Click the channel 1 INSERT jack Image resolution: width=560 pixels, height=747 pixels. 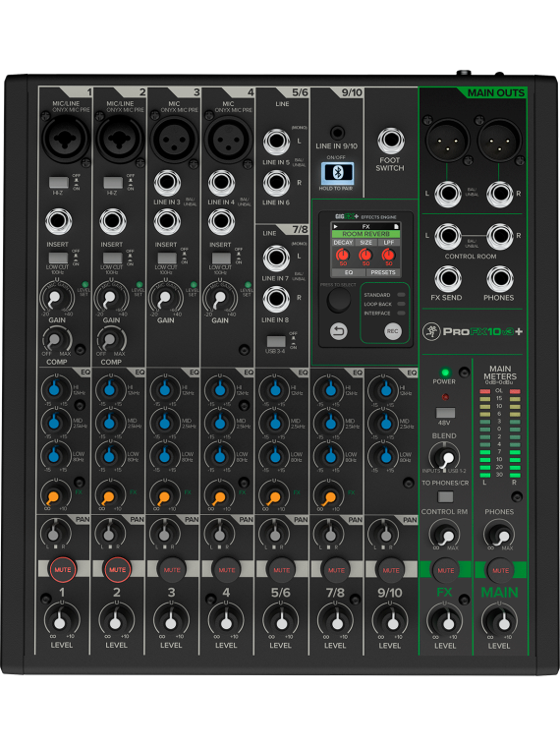point(59,221)
